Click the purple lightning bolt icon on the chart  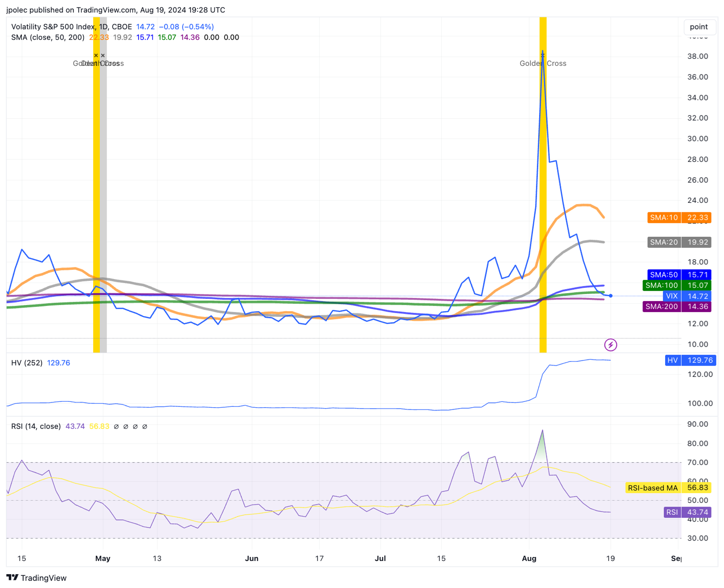(x=610, y=345)
